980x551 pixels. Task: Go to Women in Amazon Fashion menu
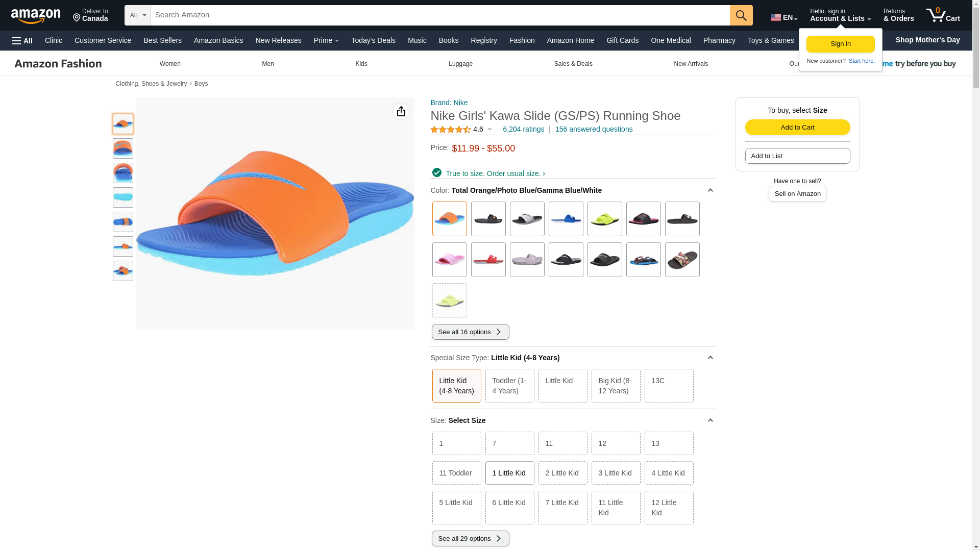click(x=170, y=64)
